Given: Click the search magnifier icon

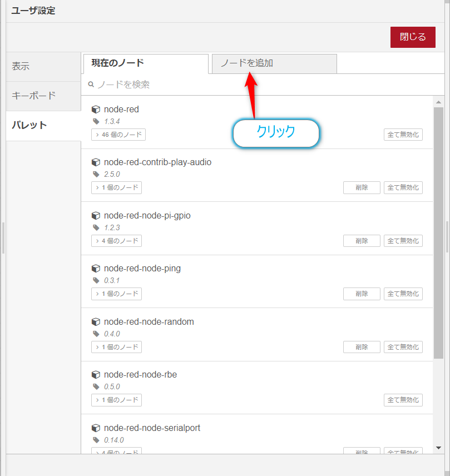Looking at the screenshot, I should point(91,84).
